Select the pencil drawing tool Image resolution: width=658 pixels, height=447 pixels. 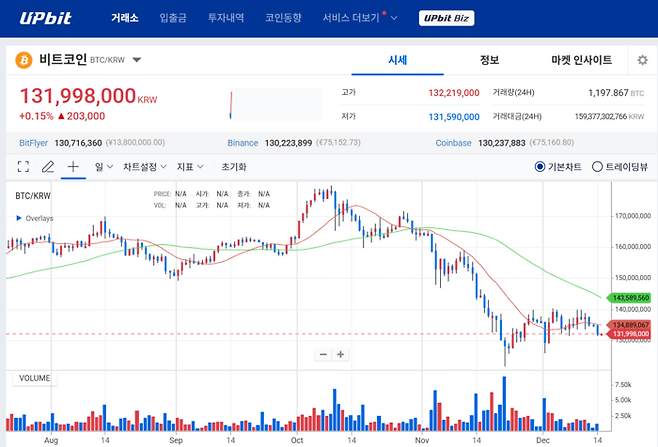(48, 167)
